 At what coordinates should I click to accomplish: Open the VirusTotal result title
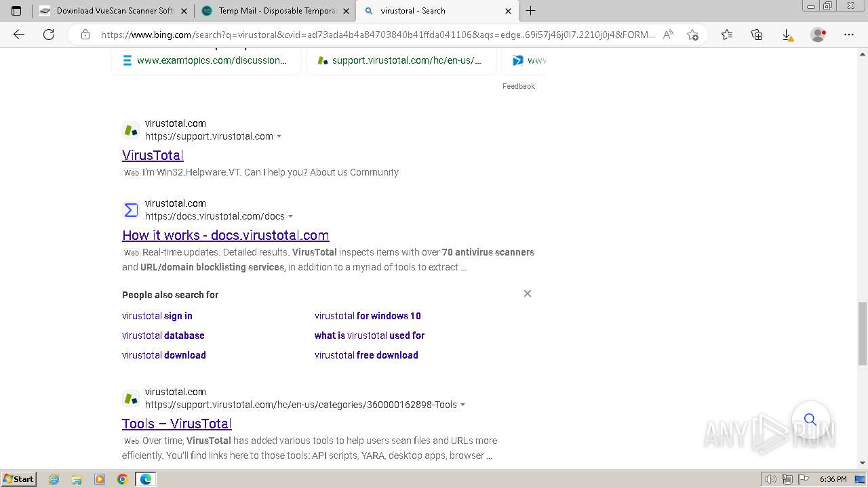153,155
